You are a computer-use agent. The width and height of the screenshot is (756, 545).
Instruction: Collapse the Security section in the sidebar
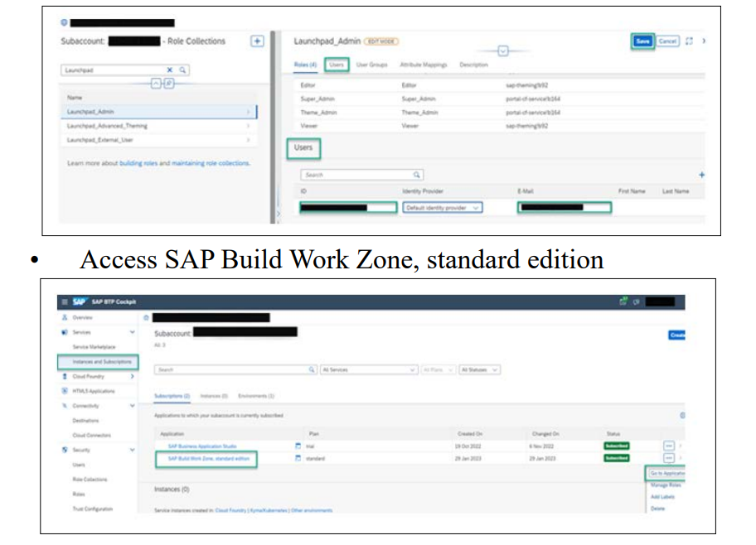(x=132, y=450)
